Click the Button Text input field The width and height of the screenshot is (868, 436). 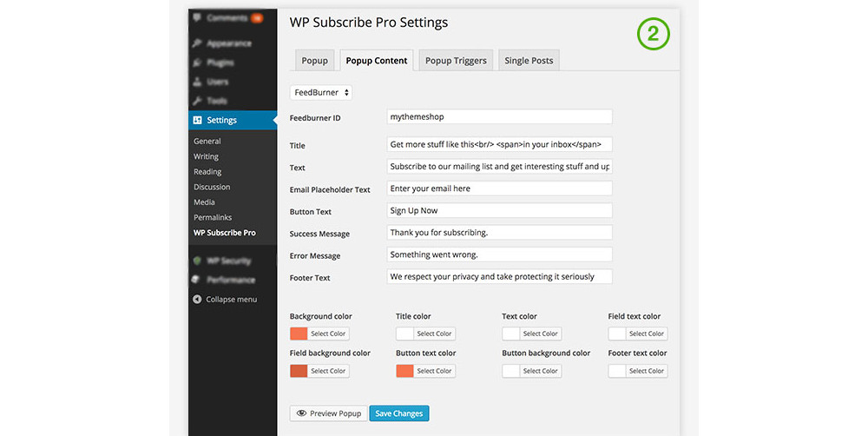pos(499,210)
